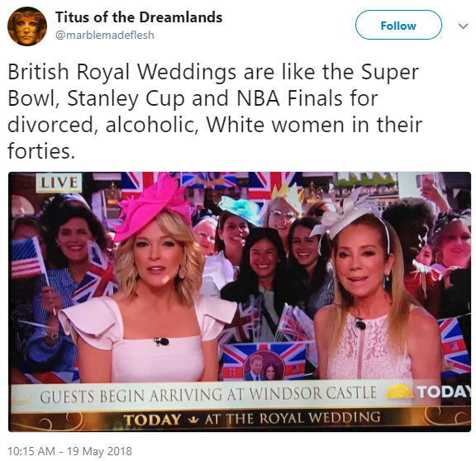Viewport: 476px width, 461px height.
Task: Click the Titus of the Dreamlands display name
Action: click(139, 17)
